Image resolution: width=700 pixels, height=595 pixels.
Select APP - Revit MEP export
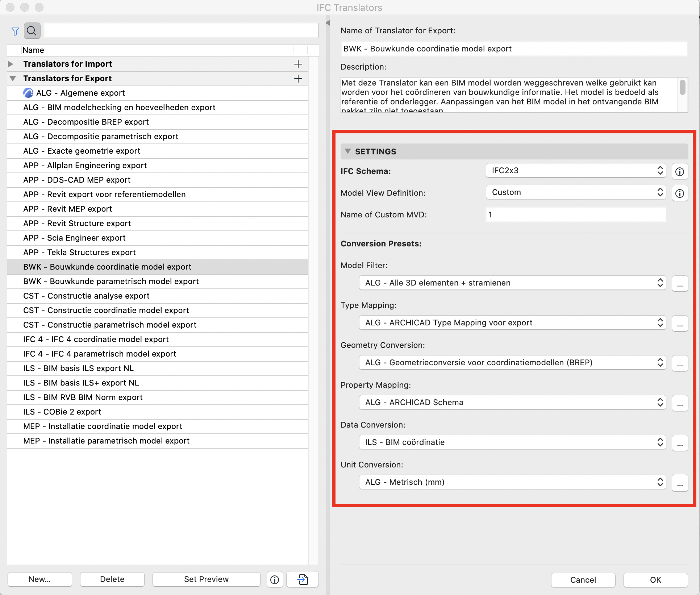[x=158, y=209]
